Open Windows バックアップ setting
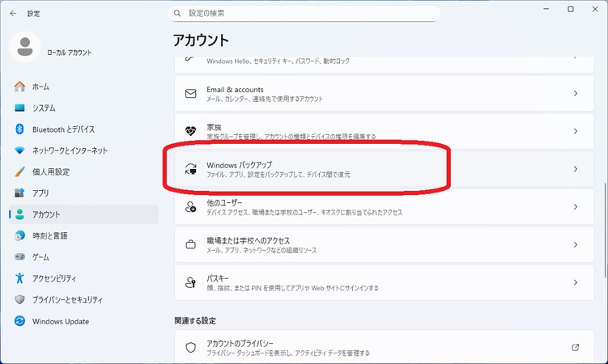Screen dimensions: 608x364 [x=385, y=169]
